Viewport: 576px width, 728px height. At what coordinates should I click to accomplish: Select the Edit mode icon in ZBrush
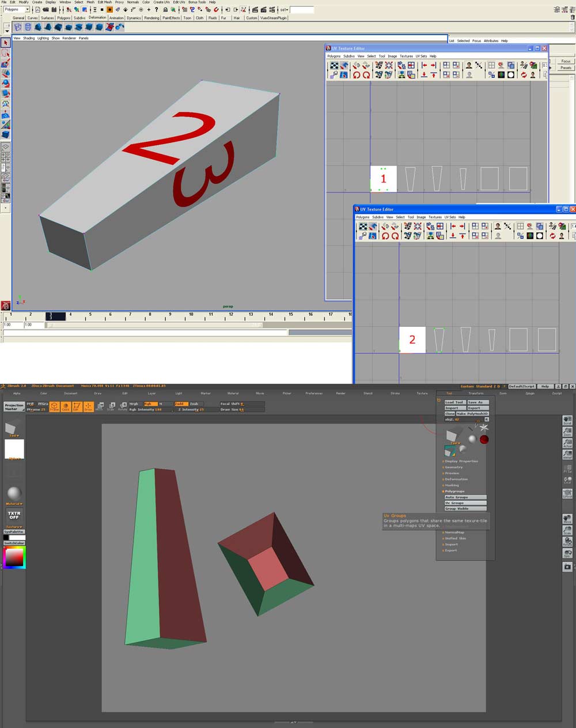pyautogui.click(x=76, y=406)
